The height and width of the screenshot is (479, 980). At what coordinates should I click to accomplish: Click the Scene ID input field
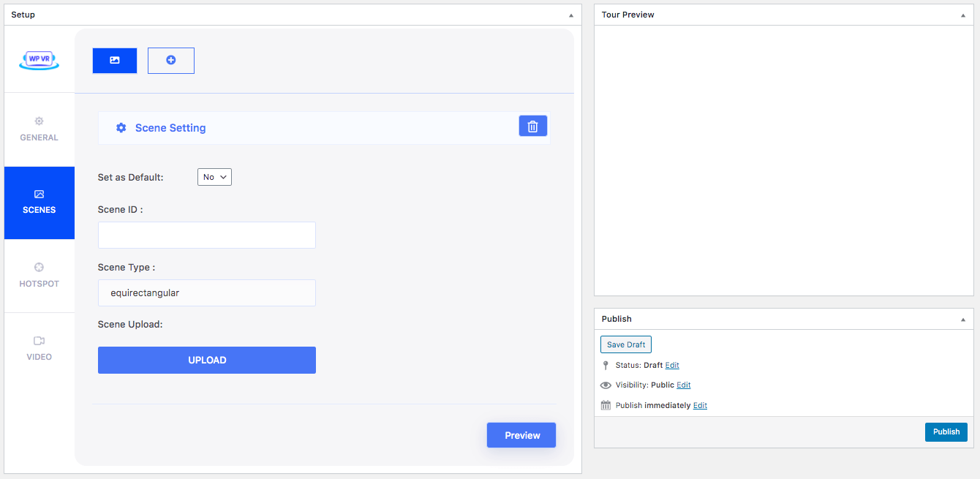207,235
